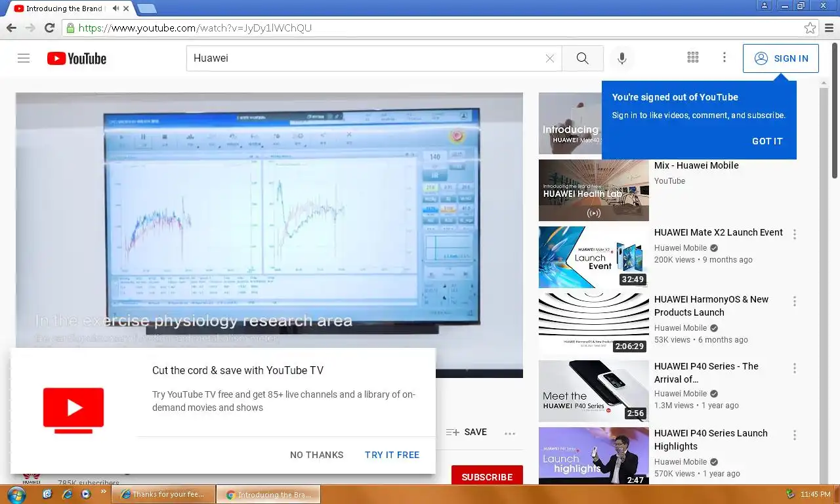Mute tab via the speaker icon on tab
The height and width of the screenshot is (504, 840).
(115, 9)
